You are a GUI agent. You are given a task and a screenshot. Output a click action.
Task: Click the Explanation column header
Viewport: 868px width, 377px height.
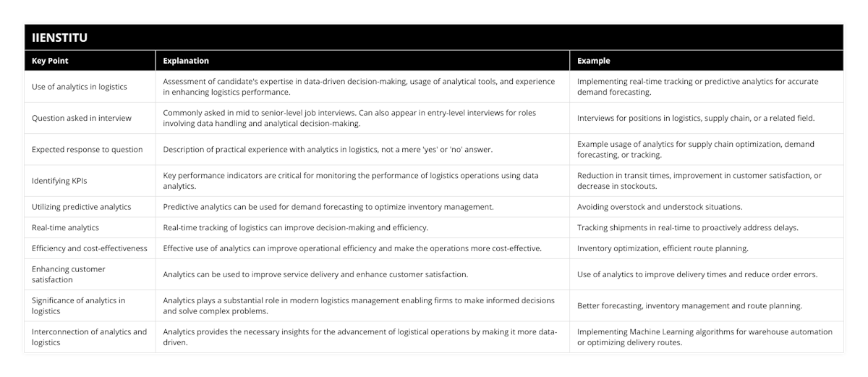tap(186, 61)
